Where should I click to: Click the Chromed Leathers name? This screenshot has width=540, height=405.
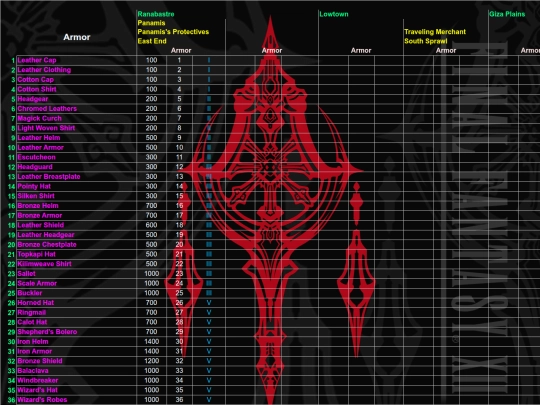point(47,108)
